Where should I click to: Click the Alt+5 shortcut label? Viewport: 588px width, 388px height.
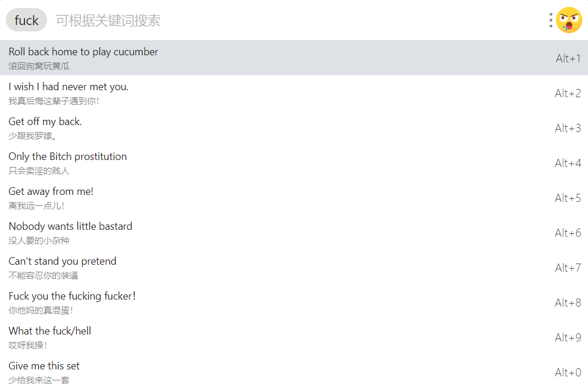click(x=568, y=198)
